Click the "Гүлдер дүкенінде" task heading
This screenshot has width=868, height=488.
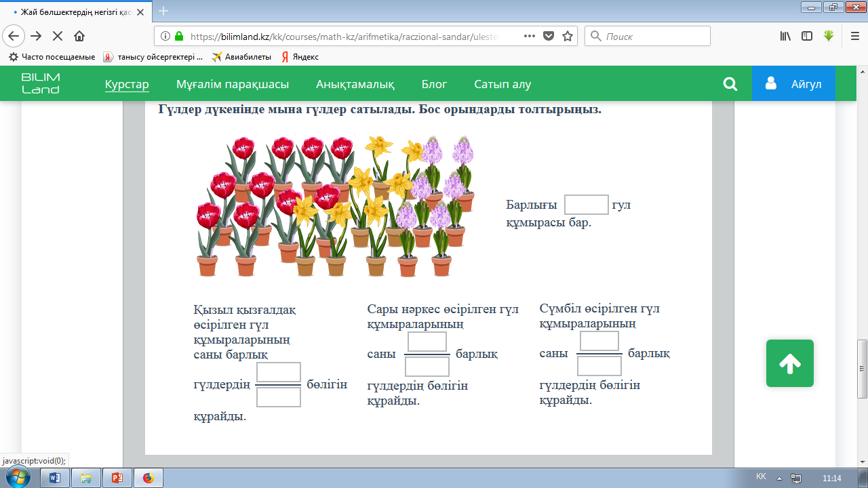[380, 109]
